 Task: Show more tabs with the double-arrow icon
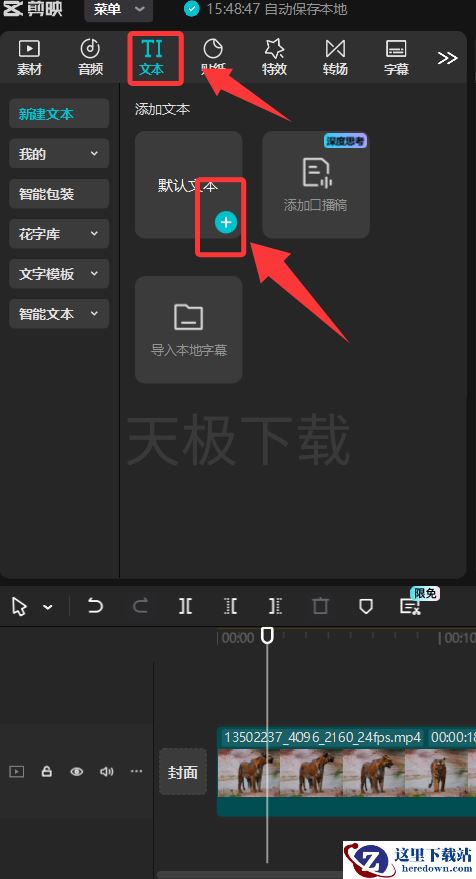(x=447, y=58)
